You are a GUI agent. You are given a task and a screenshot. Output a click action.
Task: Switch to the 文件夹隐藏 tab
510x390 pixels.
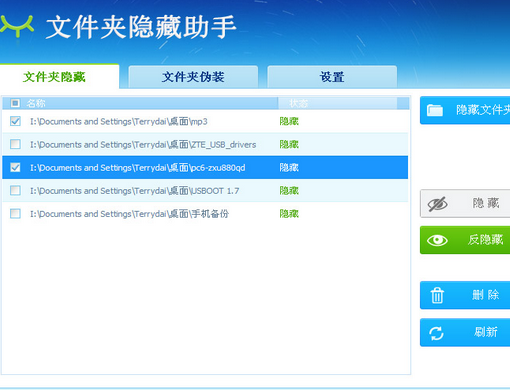pos(59,77)
